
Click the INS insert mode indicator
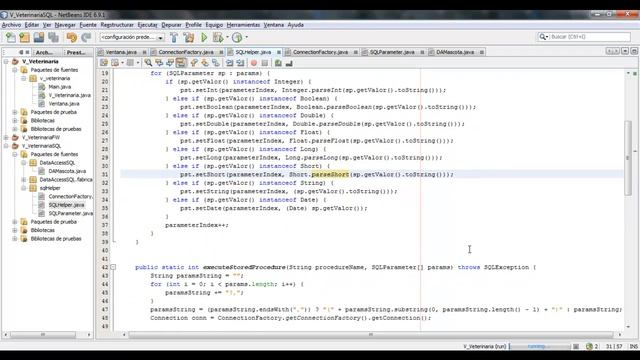(633, 347)
